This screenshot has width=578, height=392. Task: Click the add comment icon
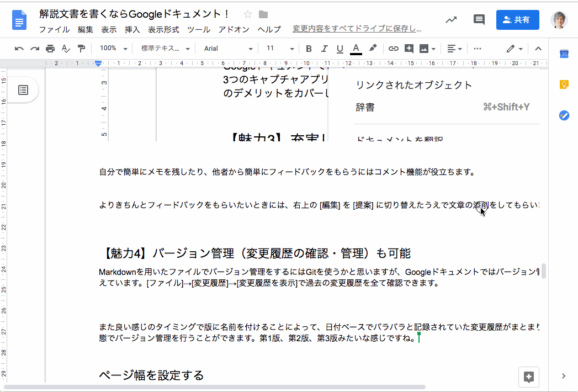coord(409,49)
